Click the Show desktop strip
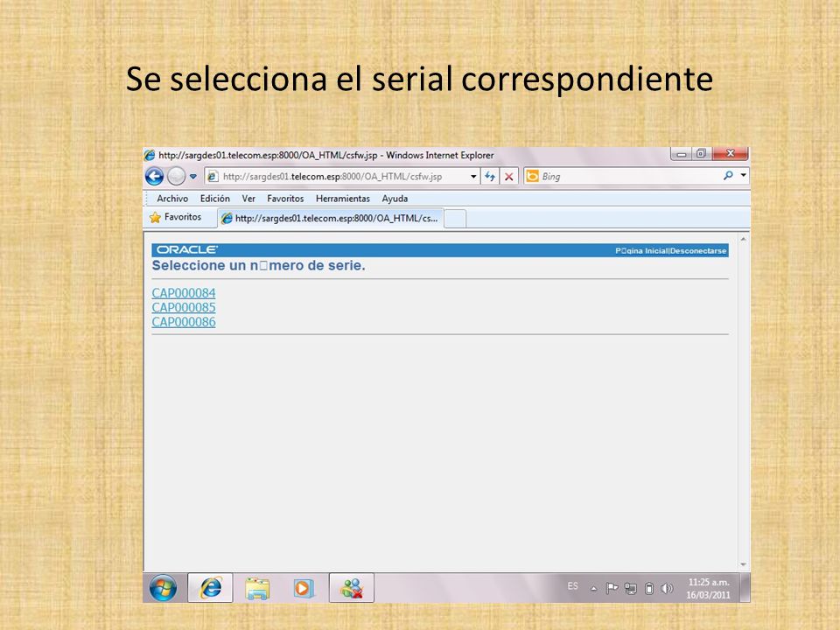This screenshot has height=630, width=840. [x=745, y=588]
